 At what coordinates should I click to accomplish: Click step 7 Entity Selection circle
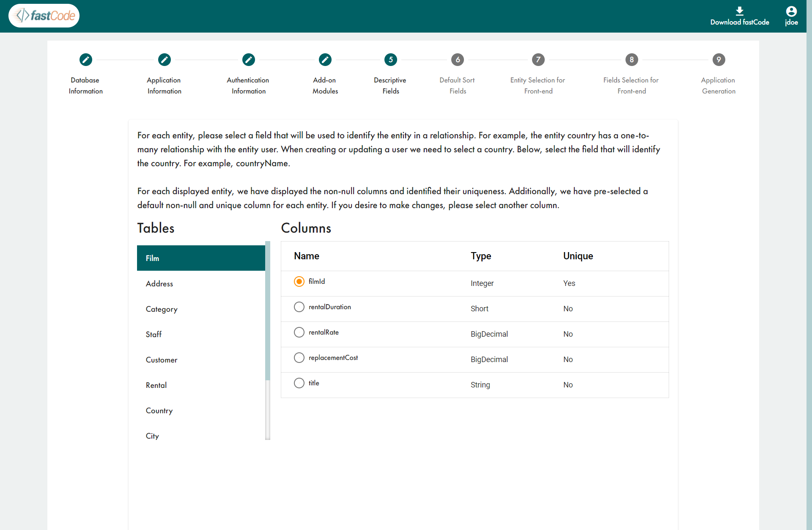(538, 60)
